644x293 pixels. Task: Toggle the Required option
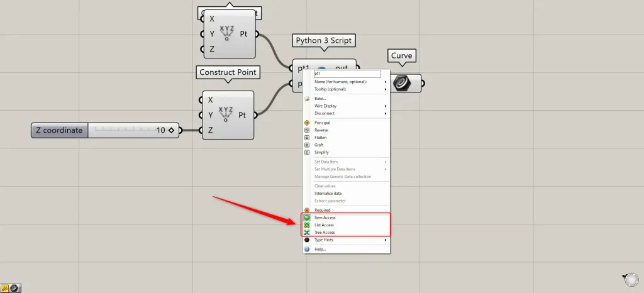(322, 210)
